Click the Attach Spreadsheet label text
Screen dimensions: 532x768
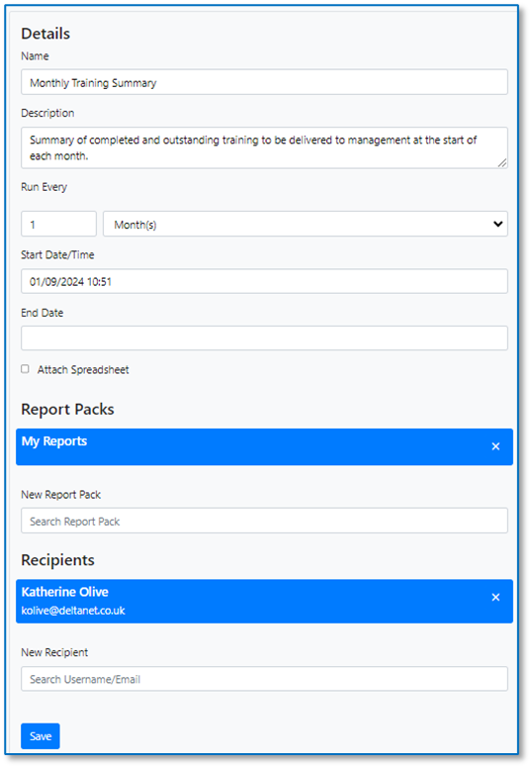pos(83,370)
